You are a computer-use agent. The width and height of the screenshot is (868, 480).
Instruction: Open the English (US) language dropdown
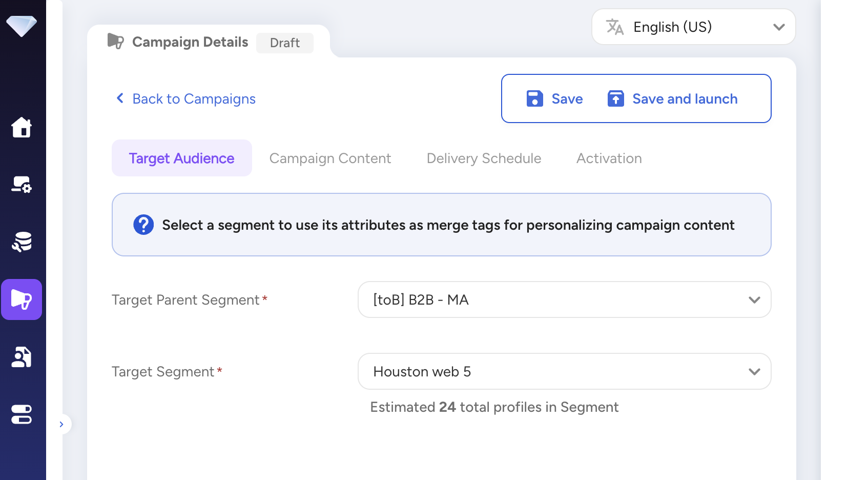point(693,27)
